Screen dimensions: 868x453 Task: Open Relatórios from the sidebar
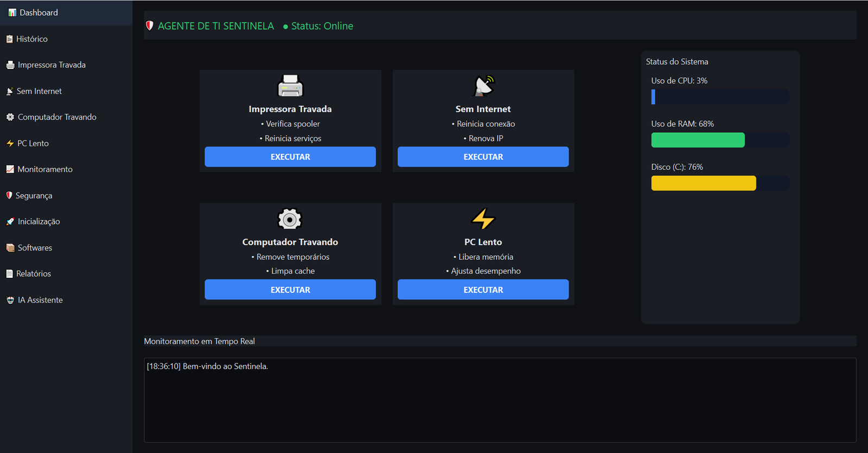(66, 274)
